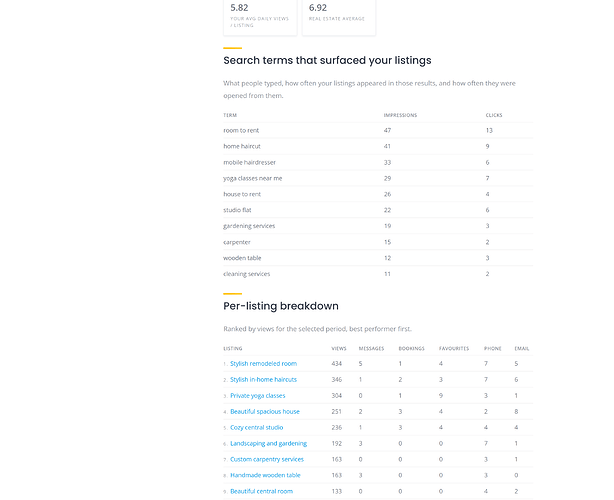This screenshot has height=500, width=614.
Task: Click the Email column header
Action: click(522, 348)
